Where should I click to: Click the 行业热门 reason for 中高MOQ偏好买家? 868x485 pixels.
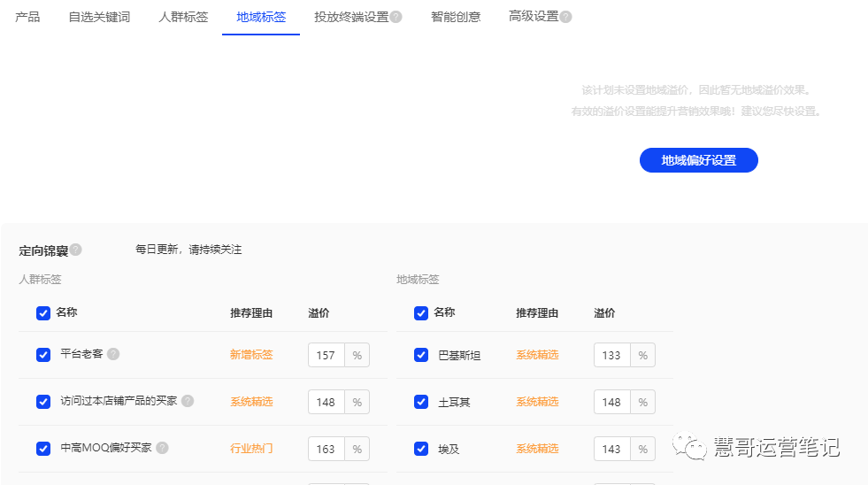tap(251, 449)
